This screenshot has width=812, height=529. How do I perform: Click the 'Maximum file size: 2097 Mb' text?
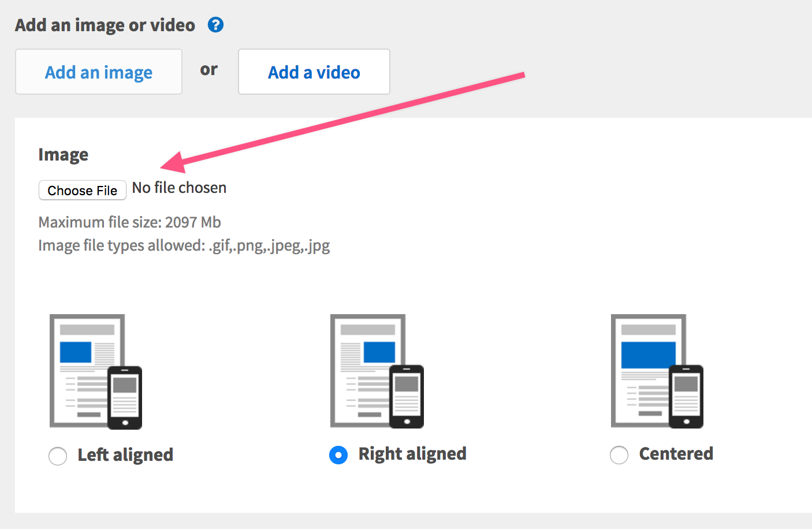click(129, 222)
